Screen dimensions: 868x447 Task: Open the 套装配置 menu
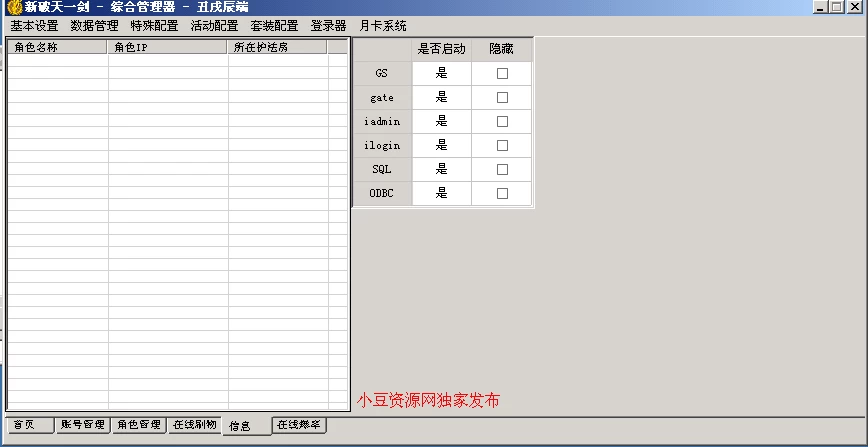[x=274, y=26]
